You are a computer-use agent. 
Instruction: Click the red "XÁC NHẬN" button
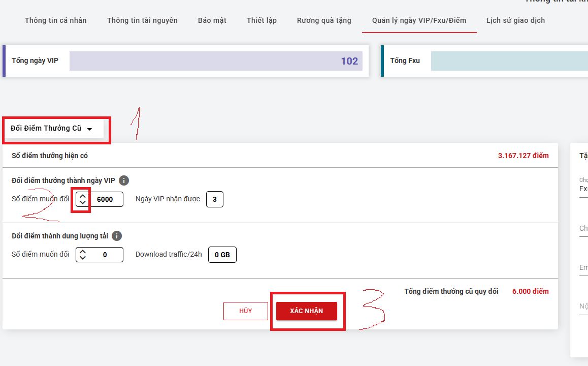coord(307,311)
